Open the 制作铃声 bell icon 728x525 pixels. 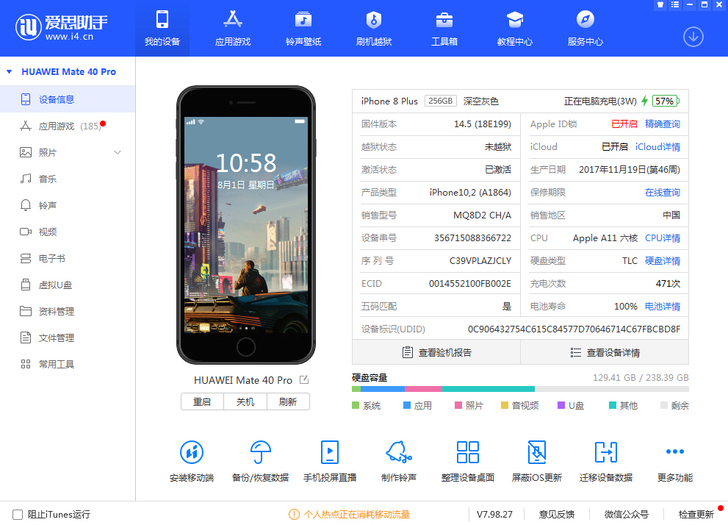point(398,452)
